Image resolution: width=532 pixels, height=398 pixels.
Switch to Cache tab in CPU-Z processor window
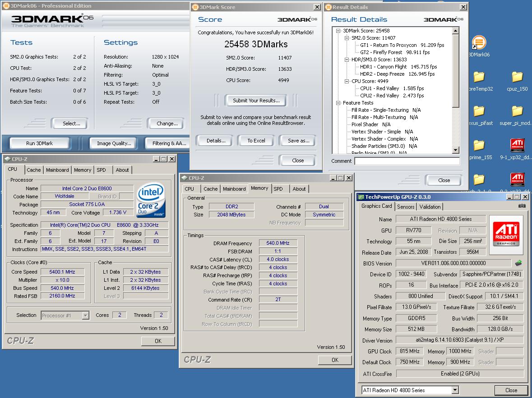click(x=33, y=170)
